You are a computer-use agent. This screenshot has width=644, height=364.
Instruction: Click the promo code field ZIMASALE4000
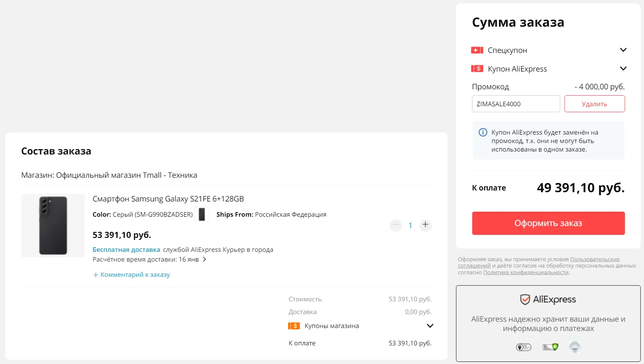516,104
